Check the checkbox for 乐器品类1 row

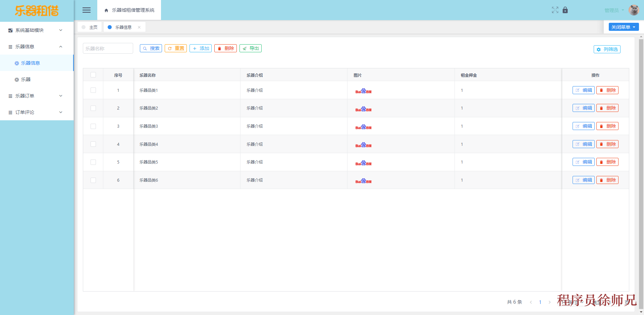pos(93,90)
